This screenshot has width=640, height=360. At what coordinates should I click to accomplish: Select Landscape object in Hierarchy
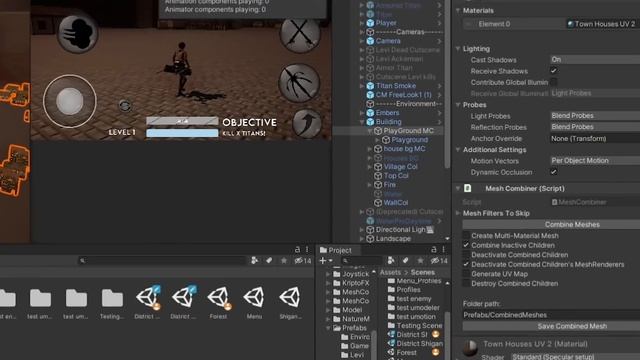(x=393, y=239)
